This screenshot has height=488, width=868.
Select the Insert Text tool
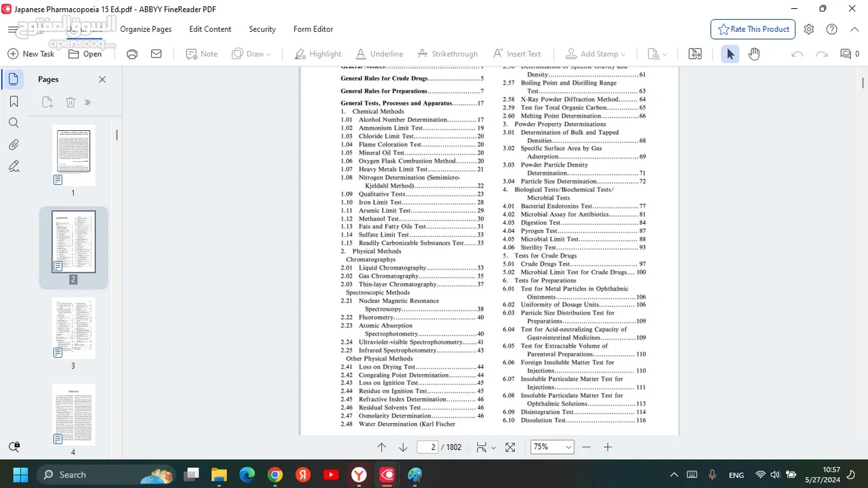[x=517, y=54]
